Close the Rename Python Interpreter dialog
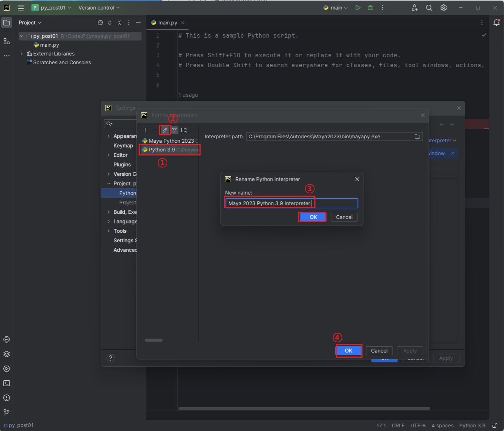 click(x=357, y=179)
